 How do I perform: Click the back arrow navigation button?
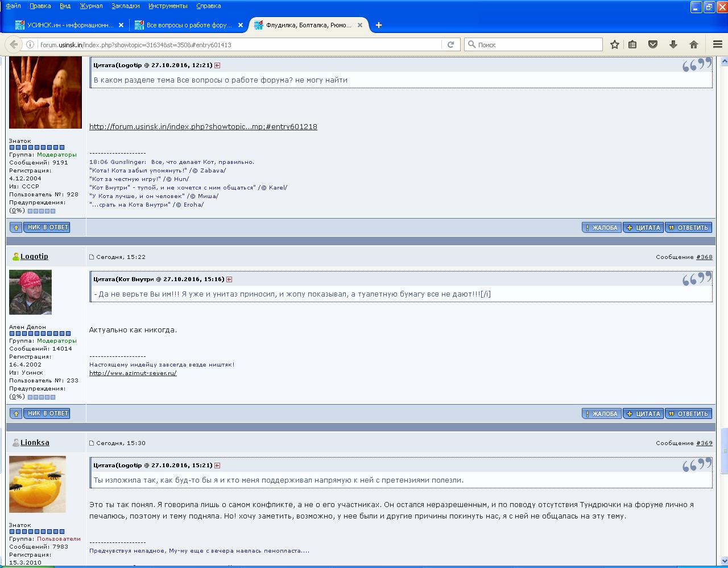point(14,44)
